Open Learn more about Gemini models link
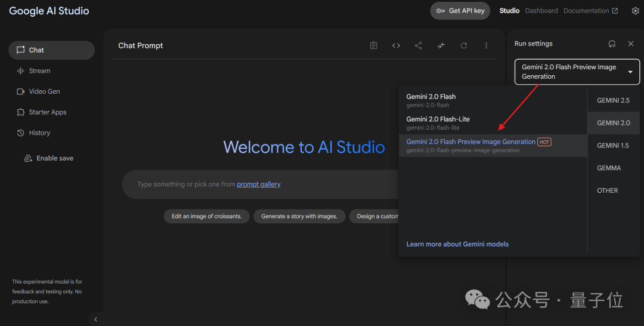 point(457,244)
